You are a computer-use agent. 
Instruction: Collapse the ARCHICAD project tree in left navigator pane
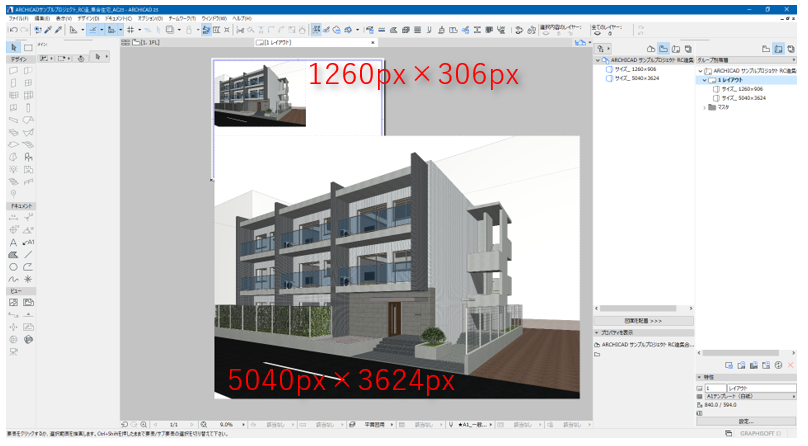click(x=598, y=60)
